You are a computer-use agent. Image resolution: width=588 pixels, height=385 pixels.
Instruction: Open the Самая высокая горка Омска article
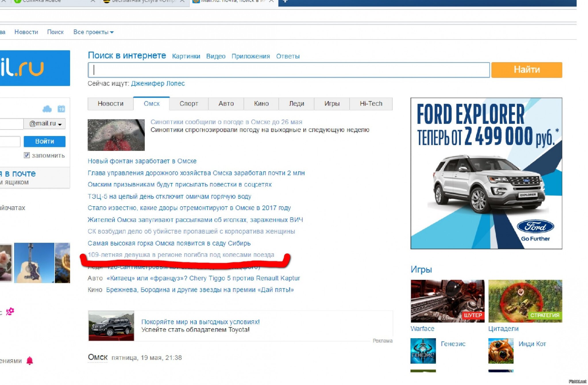pyautogui.click(x=169, y=243)
